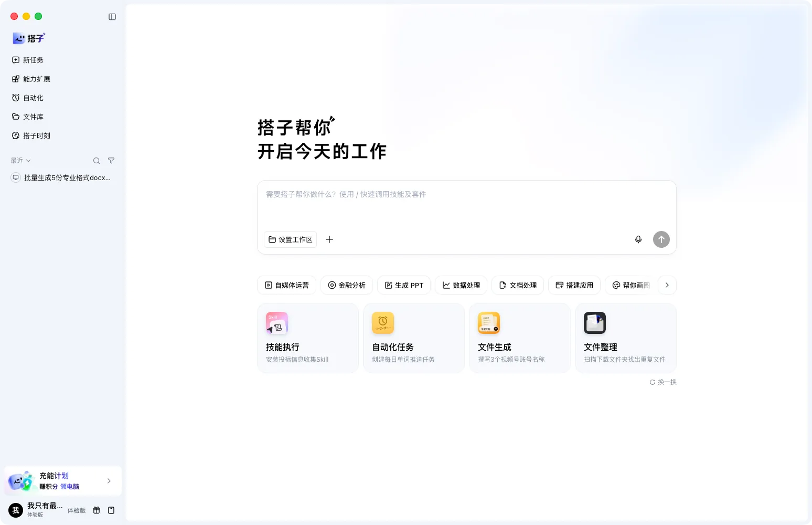The width and height of the screenshot is (812, 525).
Task: Expand 充能计划 banner chevron
Action: pyautogui.click(x=109, y=481)
